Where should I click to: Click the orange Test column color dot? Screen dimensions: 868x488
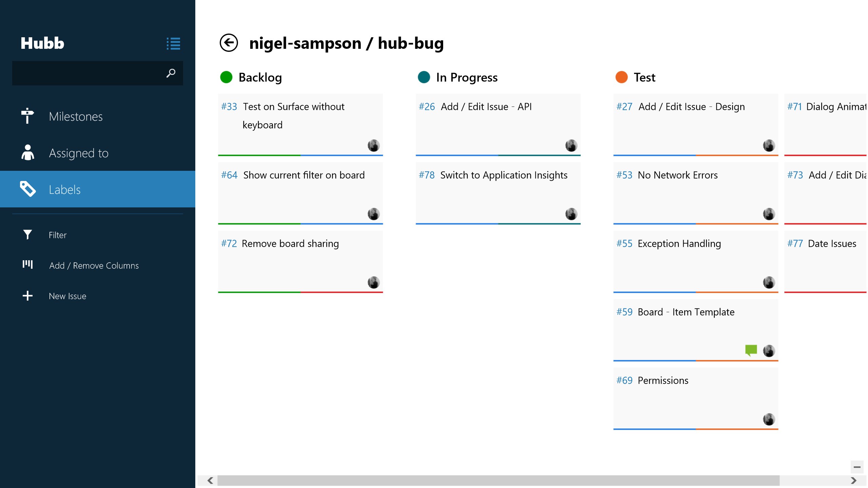point(622,77)
